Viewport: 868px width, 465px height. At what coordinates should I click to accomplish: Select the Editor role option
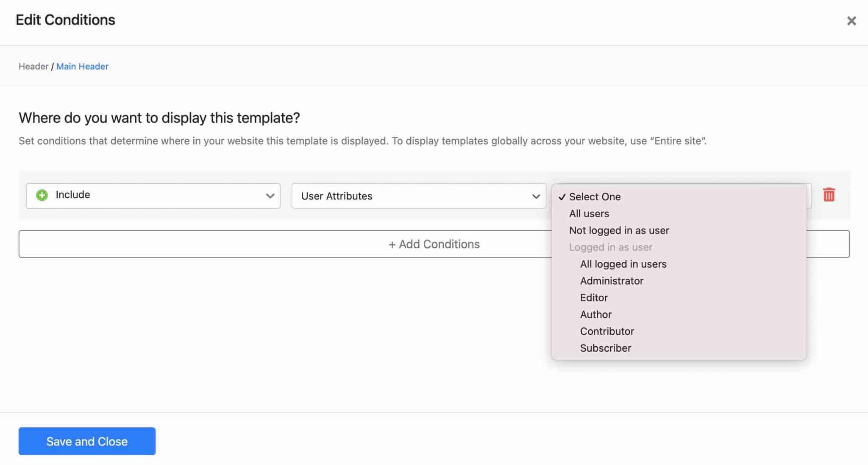594,298
